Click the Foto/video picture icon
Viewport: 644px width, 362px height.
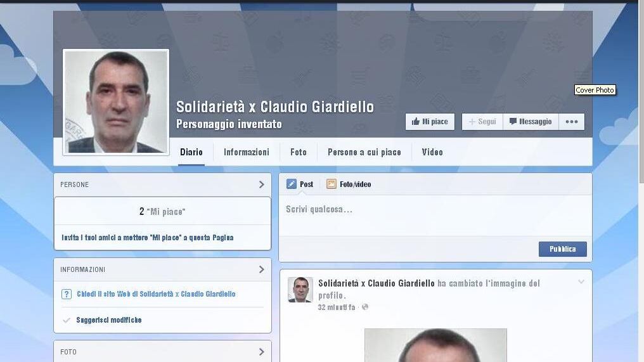[x=331, y=184]
